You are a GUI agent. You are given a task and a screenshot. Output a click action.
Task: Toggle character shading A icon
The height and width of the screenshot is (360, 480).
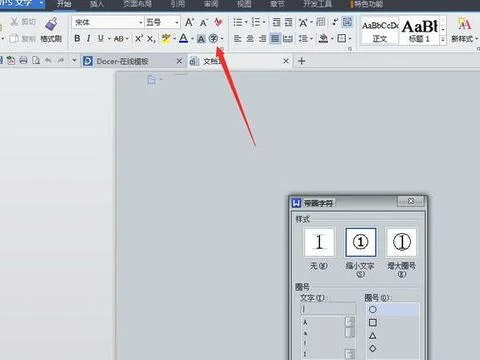201,39
